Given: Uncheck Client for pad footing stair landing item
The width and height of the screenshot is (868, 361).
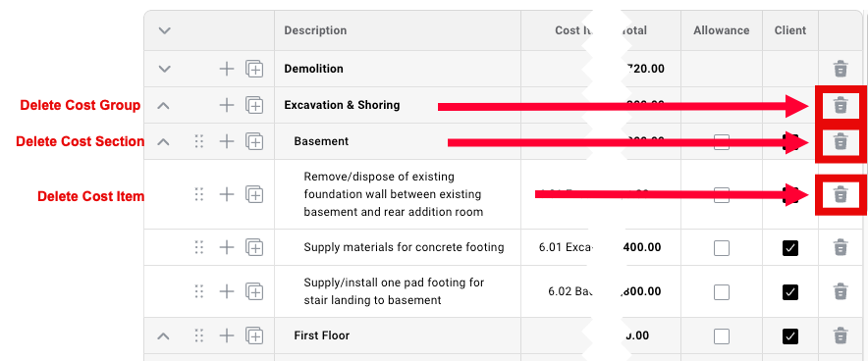Looking at the screenshot, I should 790,292.
